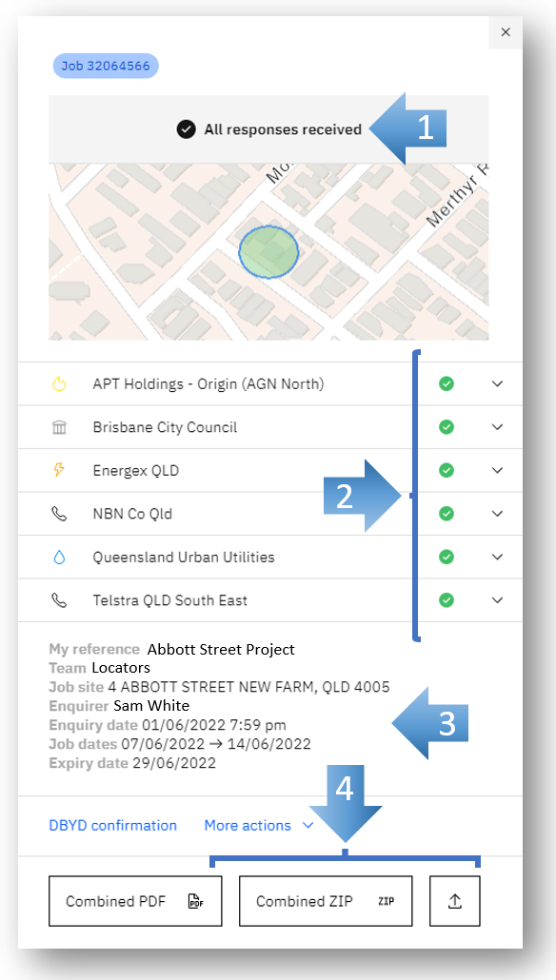Click the lightning bolt icon for Energex QLD
Screen dimensions: 556x980
59,470
